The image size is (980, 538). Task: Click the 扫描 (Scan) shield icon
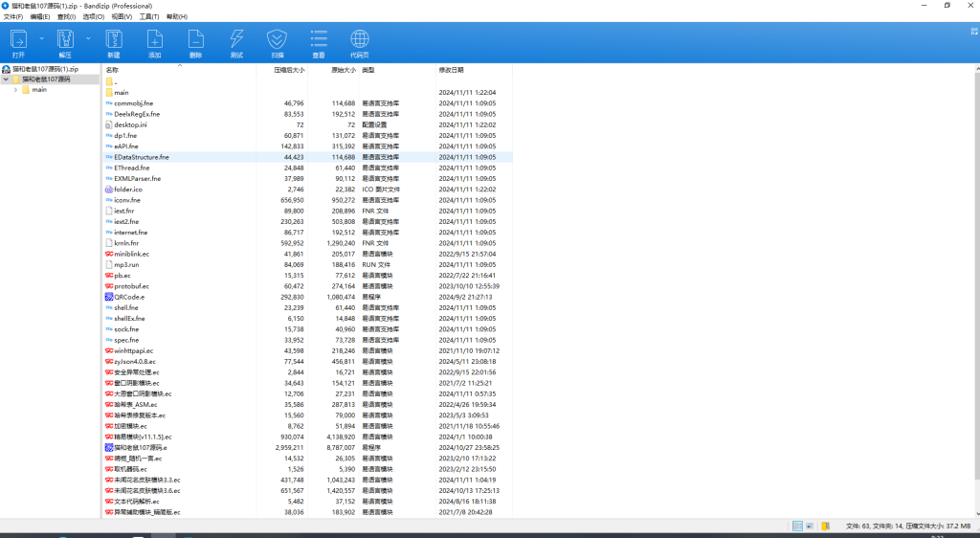point(277,40)
